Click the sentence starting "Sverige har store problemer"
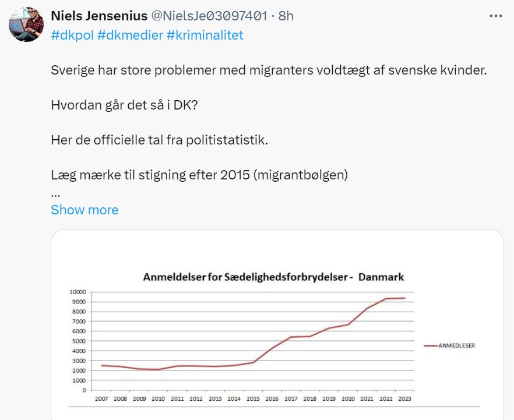The height and width of the screenshot is (420, 514). point(268,72)
